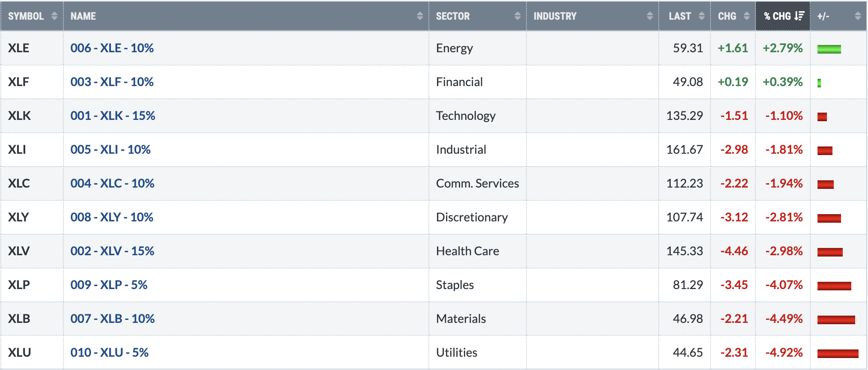Click the sort arrows beside +/- header
The image size is (868, 370).
858,16
